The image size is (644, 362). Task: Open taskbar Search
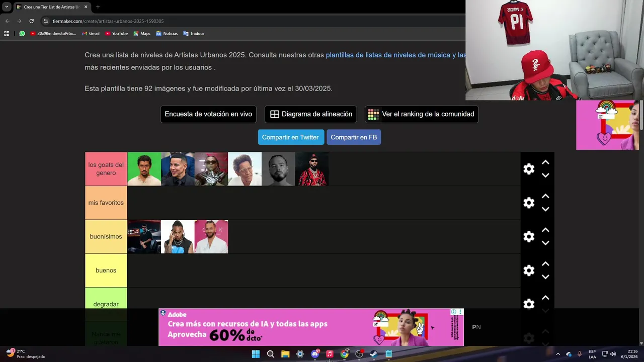coord(270,354)
